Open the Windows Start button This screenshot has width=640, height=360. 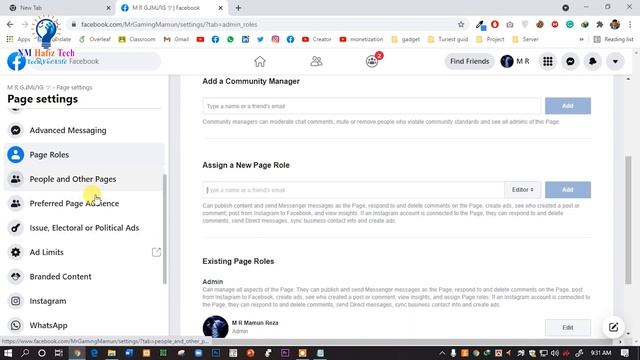coord(8,353)
